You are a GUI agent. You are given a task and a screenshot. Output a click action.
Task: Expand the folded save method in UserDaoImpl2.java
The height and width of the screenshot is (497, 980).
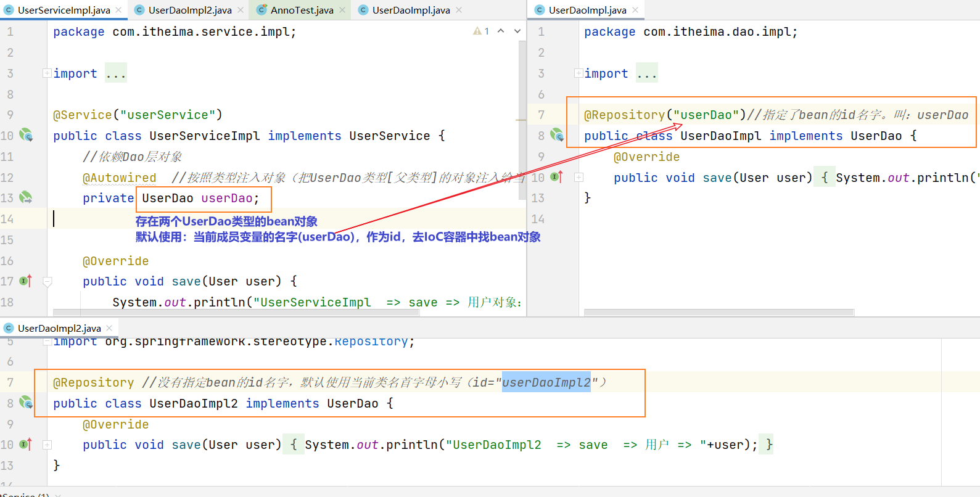[x=47, y=445]
